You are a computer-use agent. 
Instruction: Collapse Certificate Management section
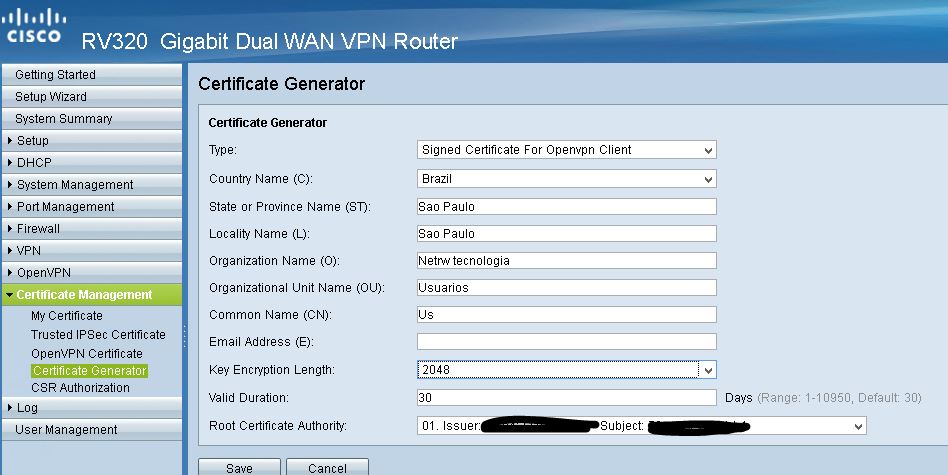[91, 294]
